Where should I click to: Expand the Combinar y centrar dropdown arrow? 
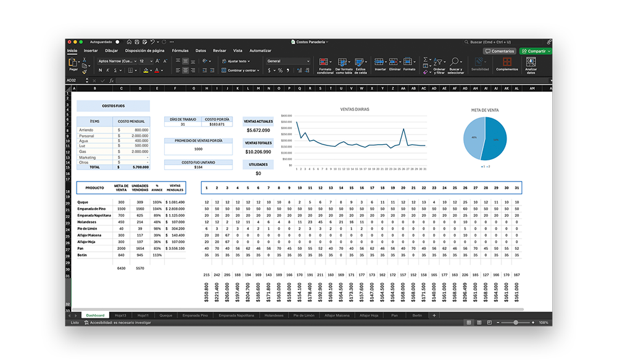(259, 70)
